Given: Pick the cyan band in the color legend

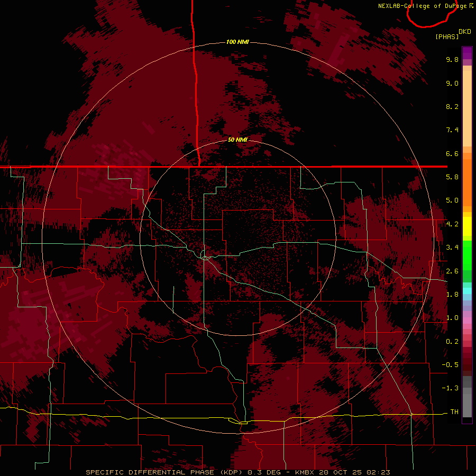Looking at the screenshot, I should (x=467, y=291).
